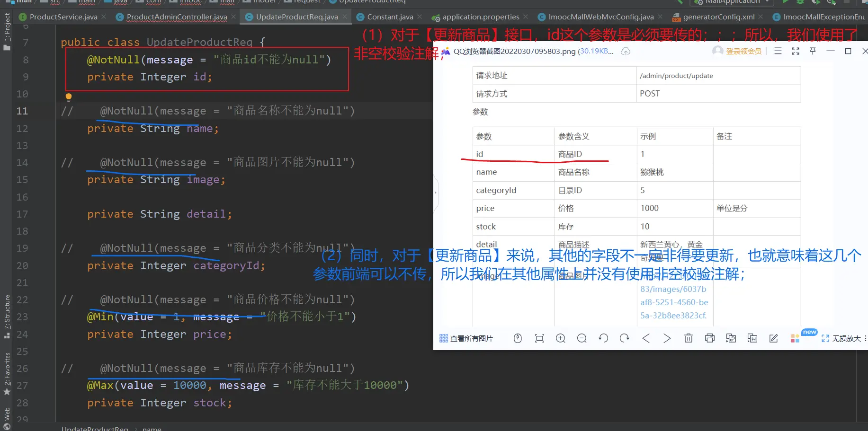Open the hamburger menu in image viewer

pos(778,51)
